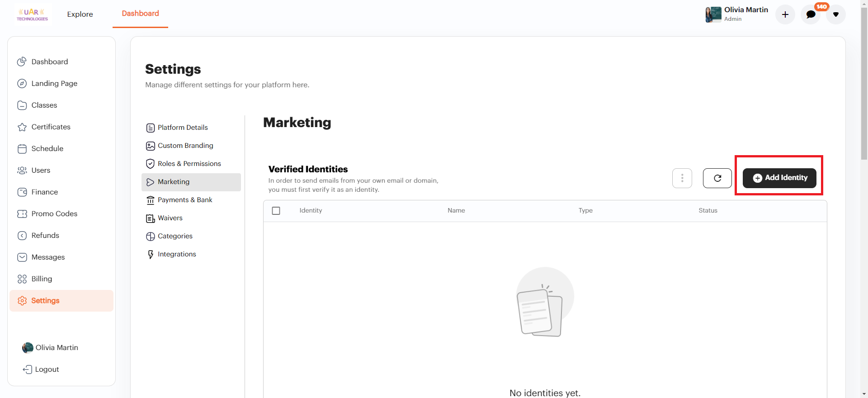Click the Platform Details document icon
868x398 pixels.
151,128
